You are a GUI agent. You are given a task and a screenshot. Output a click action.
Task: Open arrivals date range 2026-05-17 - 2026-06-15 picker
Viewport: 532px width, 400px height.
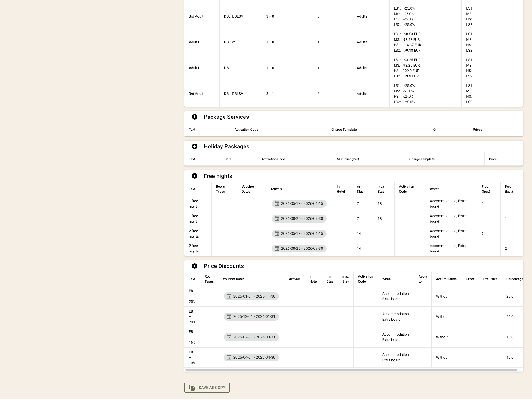[299, 203]
